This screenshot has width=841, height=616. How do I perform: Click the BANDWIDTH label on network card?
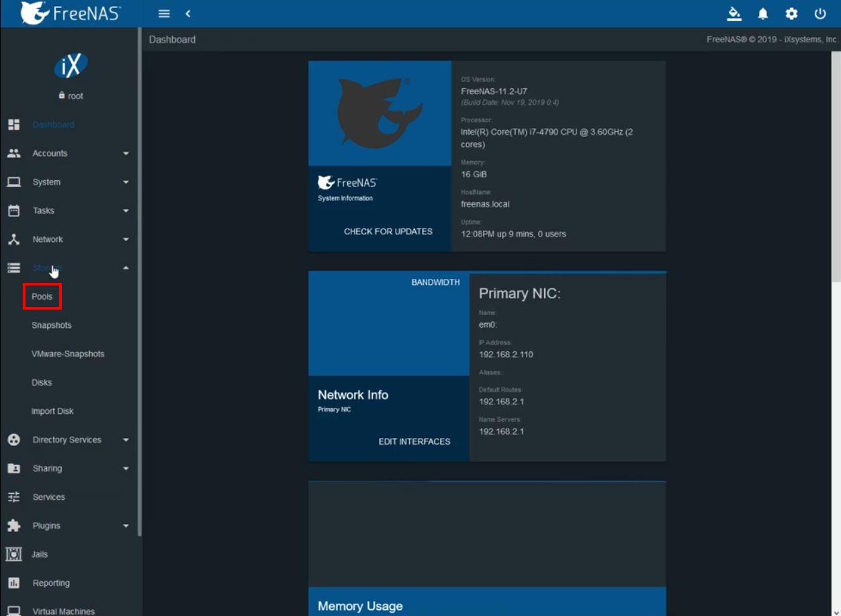[x=436, y=282]
